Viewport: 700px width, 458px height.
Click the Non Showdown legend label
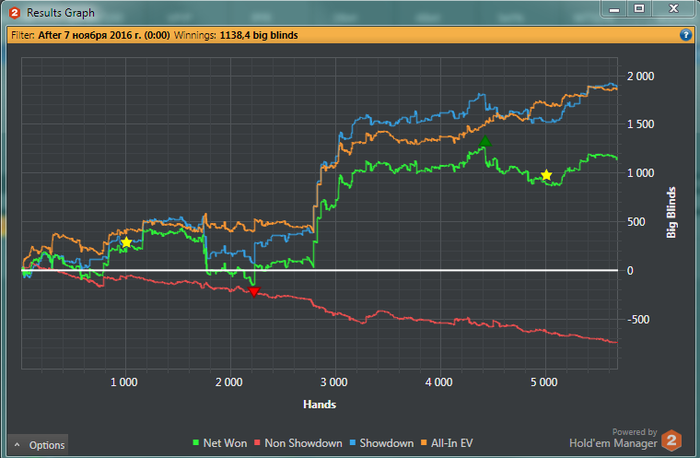pyautogui.click(x=304, y=443)
